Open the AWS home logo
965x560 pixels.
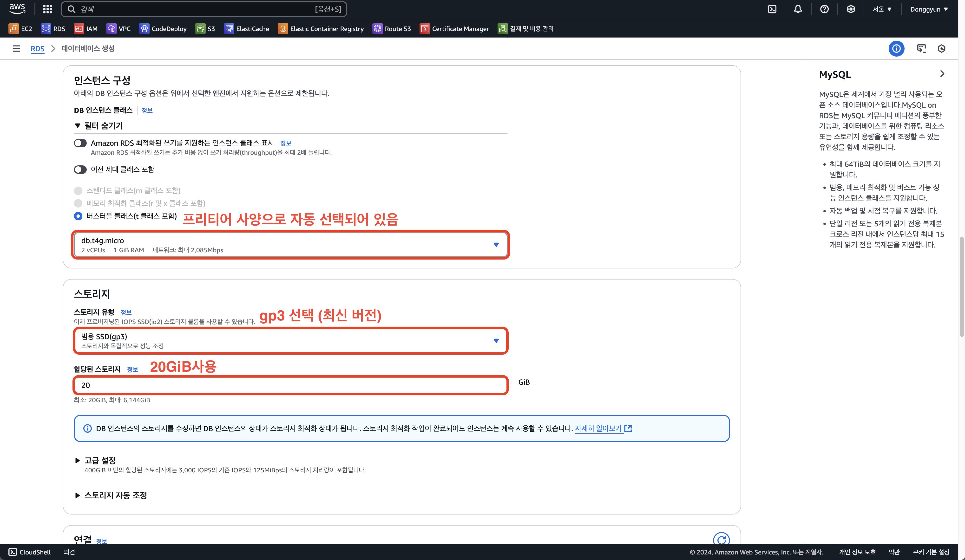coord(17,9)
